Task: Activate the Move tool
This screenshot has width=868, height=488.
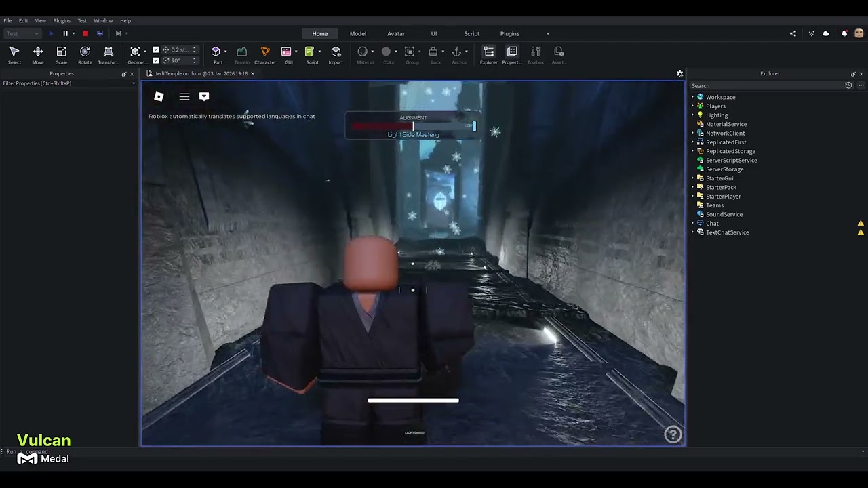Action: 38,55
